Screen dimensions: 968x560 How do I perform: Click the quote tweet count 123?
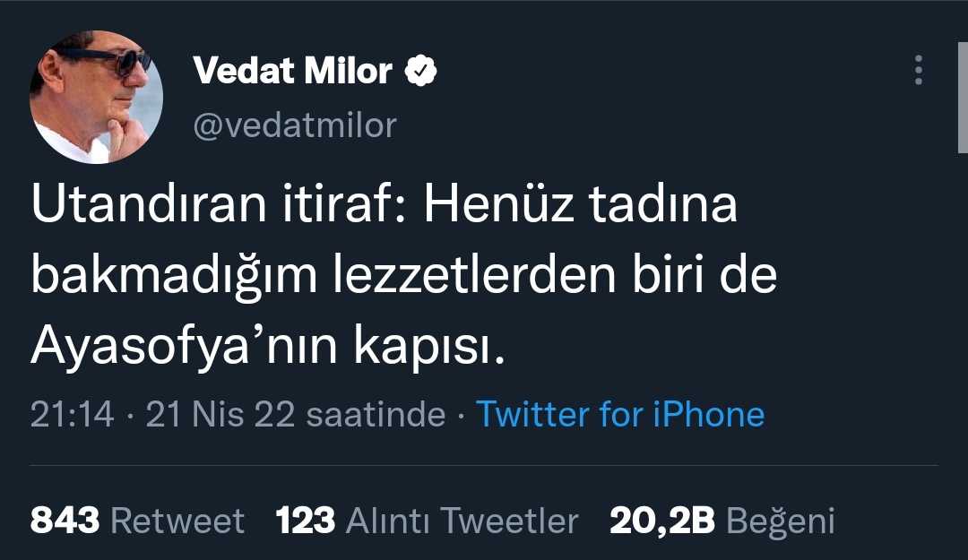pos(305,521)
